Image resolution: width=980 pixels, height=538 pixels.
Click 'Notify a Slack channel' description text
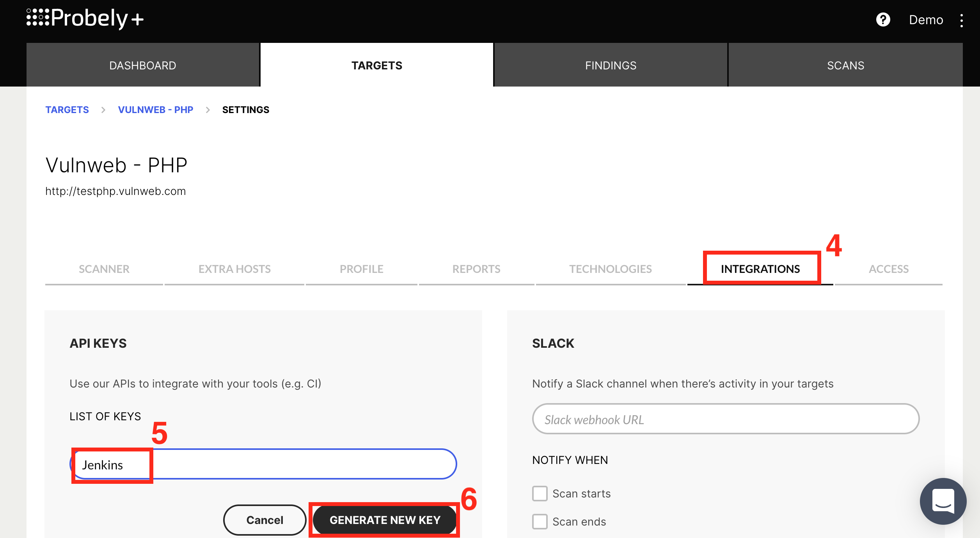[683, 384]
